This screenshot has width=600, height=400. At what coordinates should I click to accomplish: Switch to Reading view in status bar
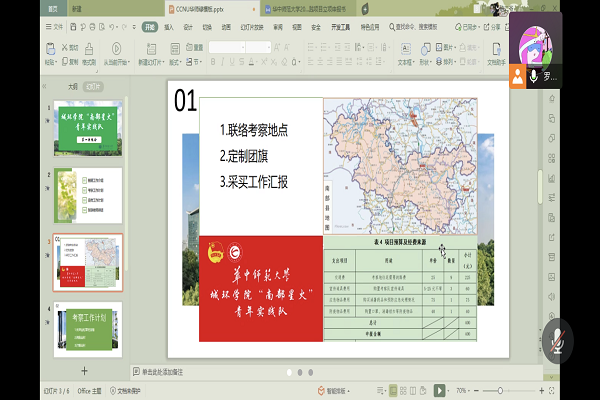click(x=413, y=390)
